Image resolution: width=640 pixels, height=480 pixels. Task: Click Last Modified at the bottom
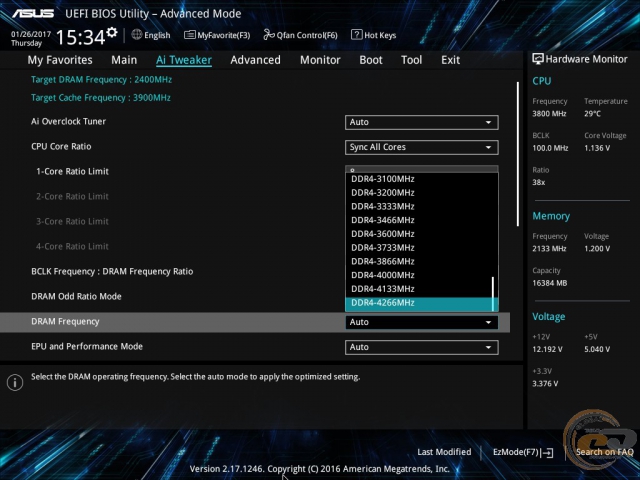tap(444, 452)
